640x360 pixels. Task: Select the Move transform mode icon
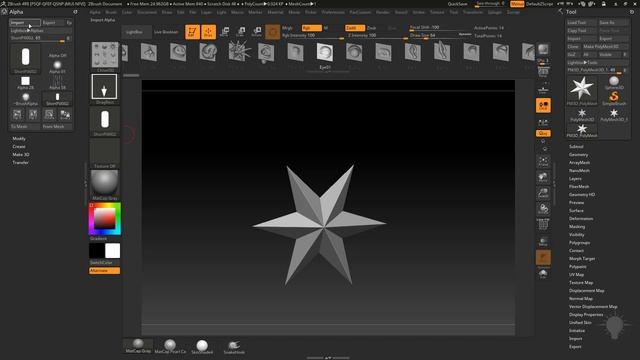[224, 31]
